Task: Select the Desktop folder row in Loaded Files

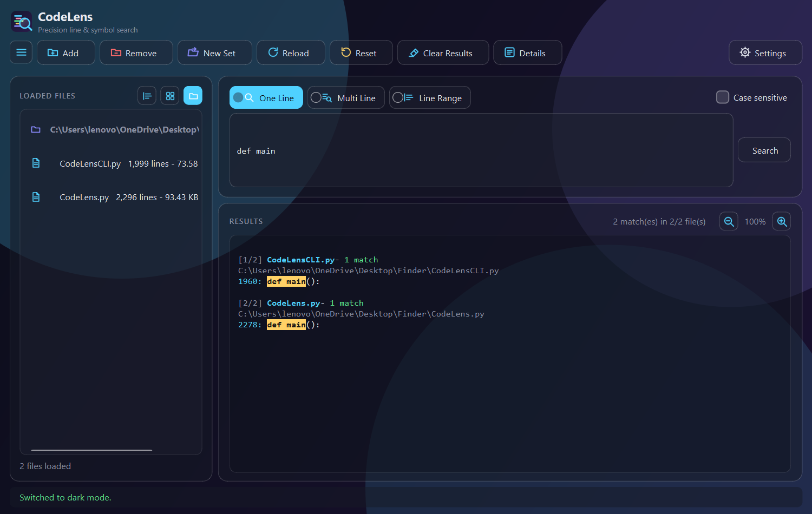Action: click(111, 129)
